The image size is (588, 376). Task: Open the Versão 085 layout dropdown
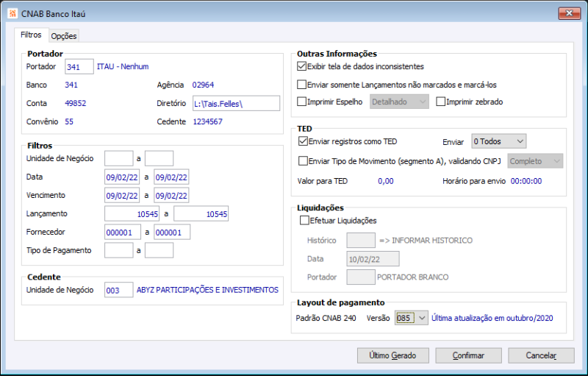(x=412, y=318)
